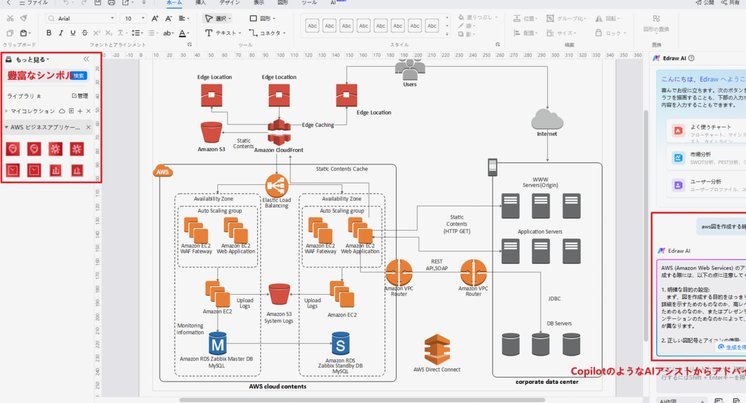This screenshot has height=403, width=746.
Task: Click the horizontal scrollbar below the canvas
Action: pyautogui.click(x=362, y=400)
